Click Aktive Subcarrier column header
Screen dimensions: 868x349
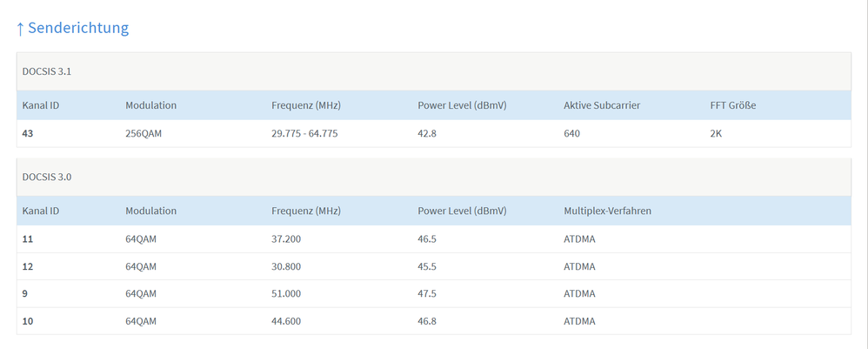tap(602, 105)
